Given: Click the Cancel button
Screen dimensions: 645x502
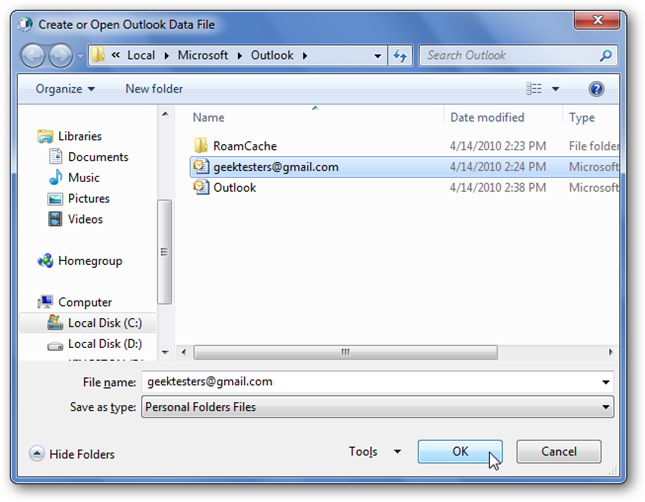Looking at the screenshot, I should pyautogui.click(x=559, y=451).
